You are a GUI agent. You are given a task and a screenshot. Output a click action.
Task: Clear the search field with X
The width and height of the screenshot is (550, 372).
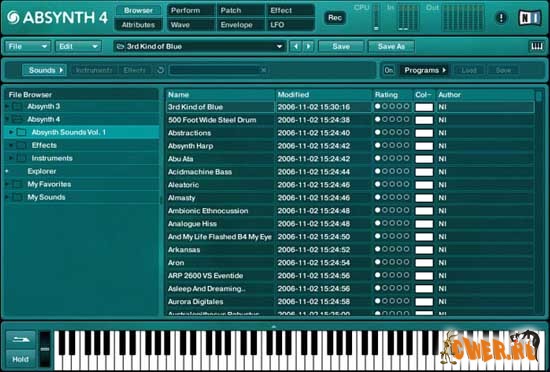(x=263, y=70)
